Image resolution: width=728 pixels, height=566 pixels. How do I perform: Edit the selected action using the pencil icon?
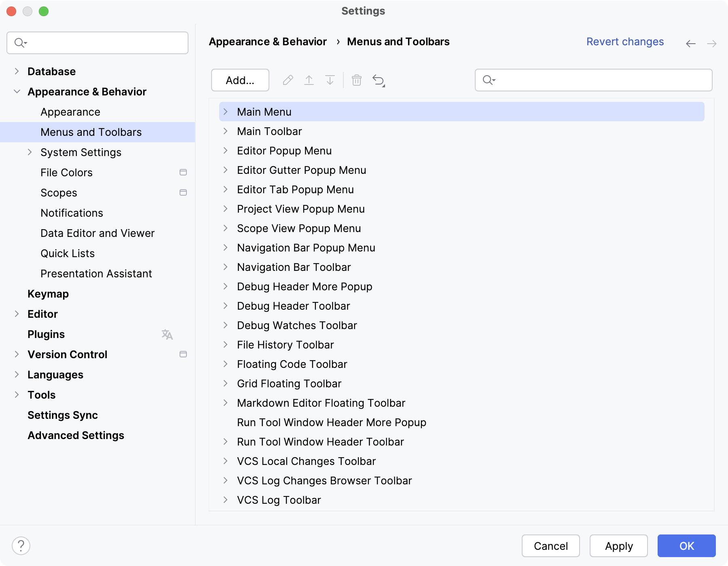[288, 80]
